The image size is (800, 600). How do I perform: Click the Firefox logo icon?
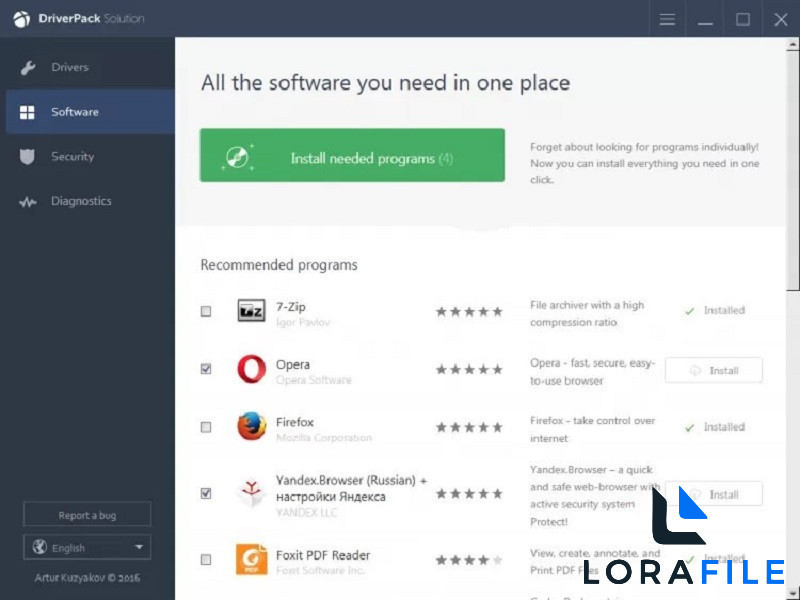click(x=252, y=427)
